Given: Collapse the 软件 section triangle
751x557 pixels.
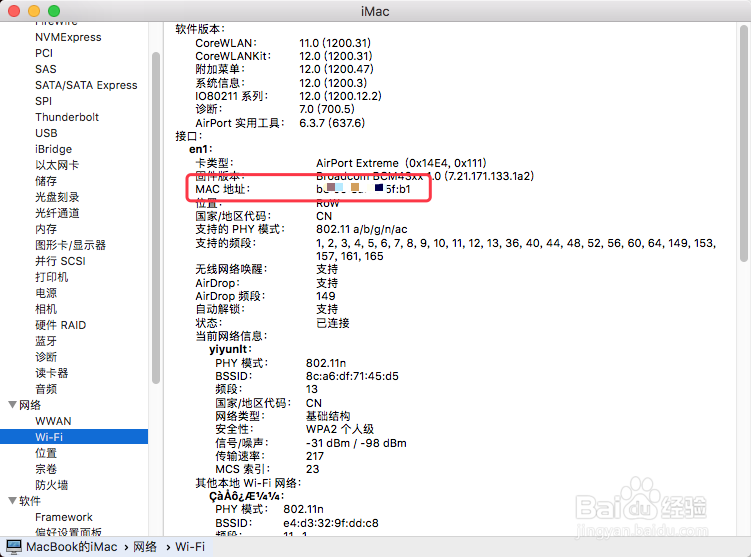Looking at the screenshot, I should coord(13,500).
